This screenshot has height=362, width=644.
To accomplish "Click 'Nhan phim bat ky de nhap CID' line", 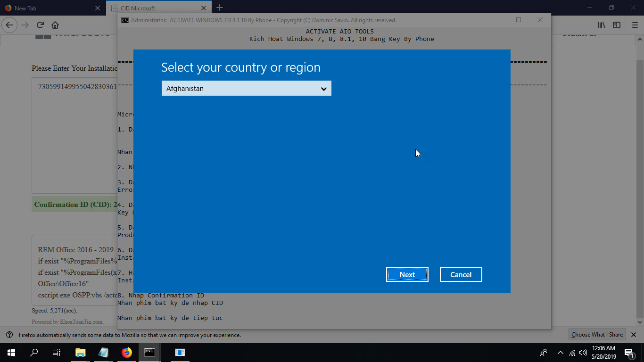I will [170, 303].
